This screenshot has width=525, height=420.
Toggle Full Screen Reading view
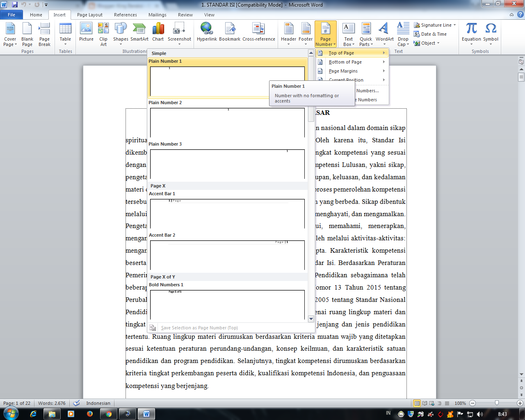tap(425, 403)
